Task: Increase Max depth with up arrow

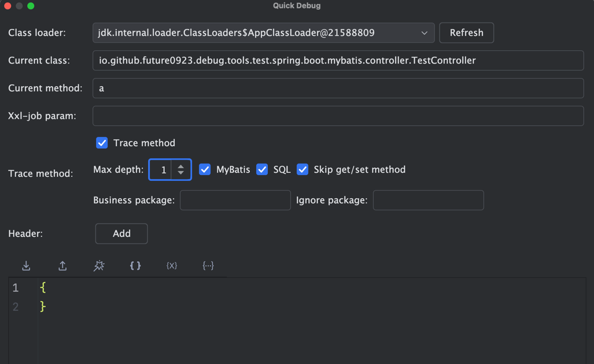Action: point(181,166)
